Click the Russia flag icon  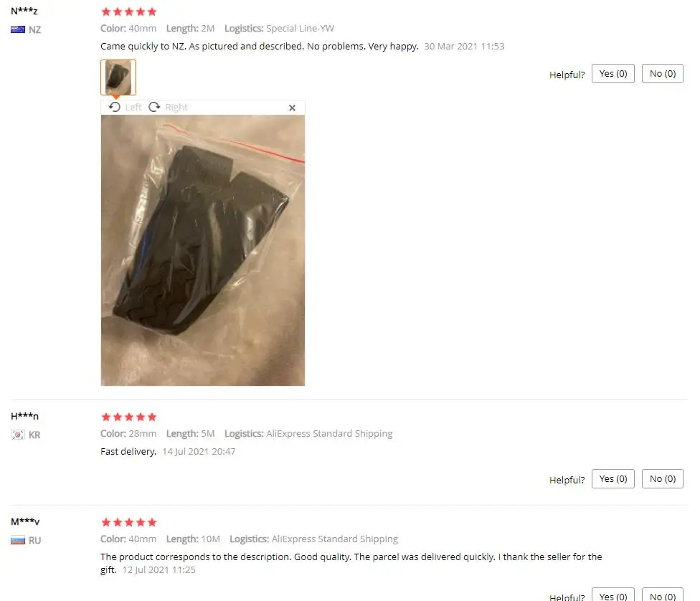[x=18, y=540]
